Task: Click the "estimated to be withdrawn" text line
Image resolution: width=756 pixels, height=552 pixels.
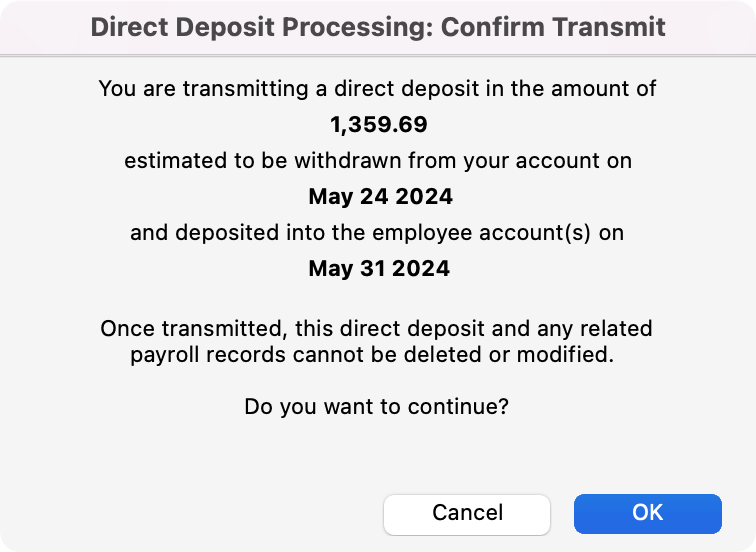Action: pyautogui.click(x=378, y=160)
